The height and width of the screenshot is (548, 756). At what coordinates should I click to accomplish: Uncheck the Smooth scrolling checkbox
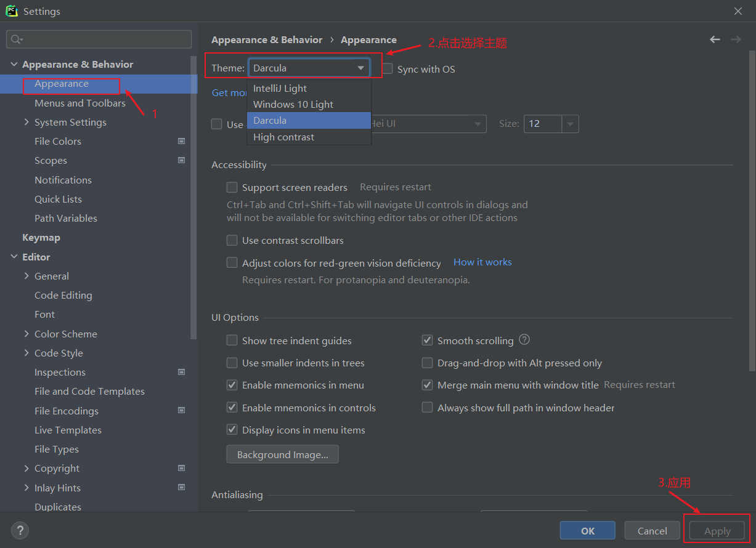(x=427, y=340)
